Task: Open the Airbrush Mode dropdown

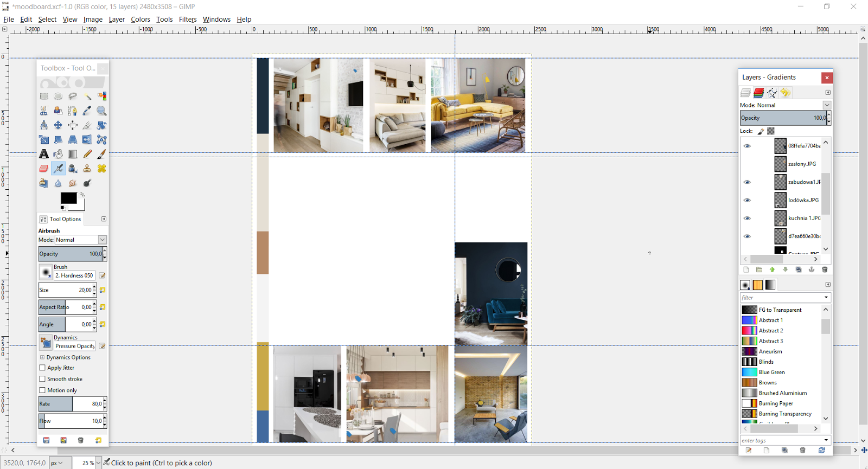Action: tap(81, 240)
